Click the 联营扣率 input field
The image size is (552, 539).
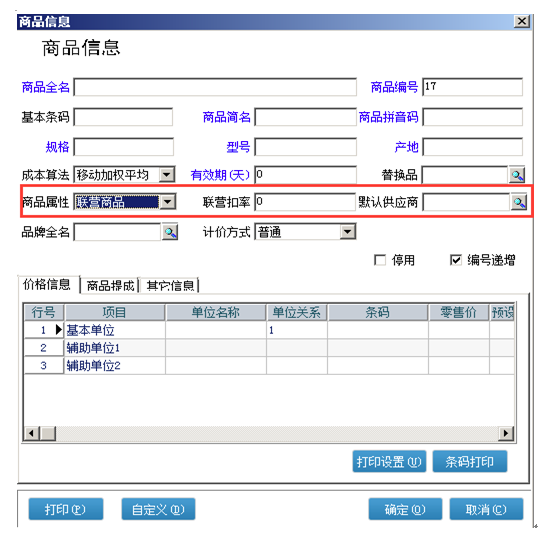point(305,202)
